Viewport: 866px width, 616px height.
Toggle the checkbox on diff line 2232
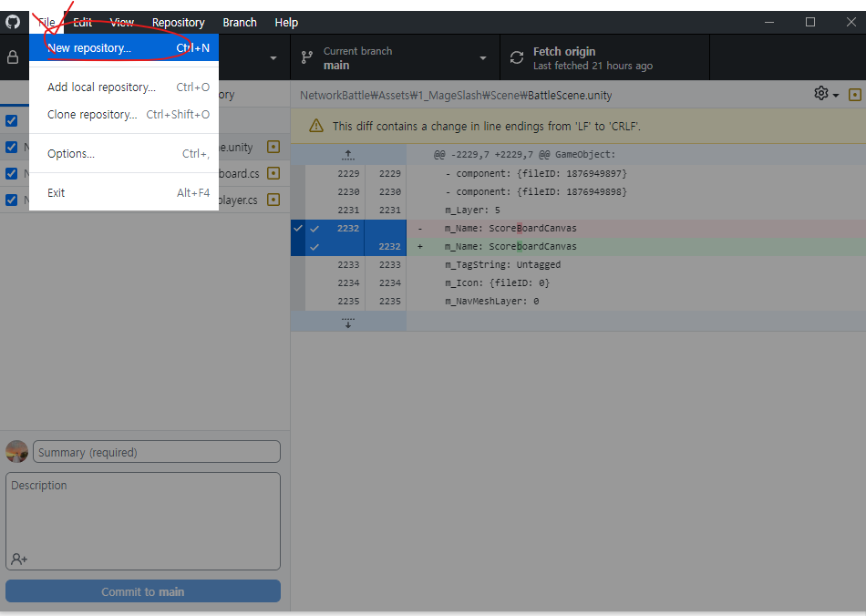tap(314, 228)
